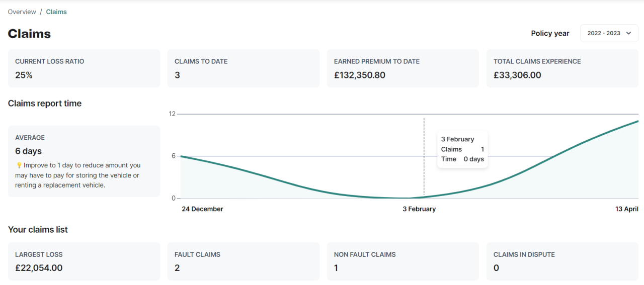Open the Fault Claims card
Image resolution: width=644 pixels, height=285 pixels.
click(x=244, y=261)
